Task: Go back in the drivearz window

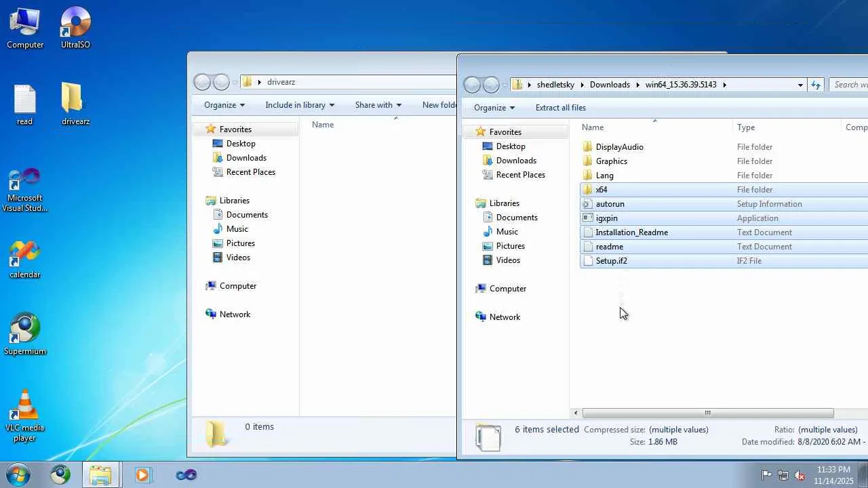Action: pyautogui.click(x=202, y=82)
